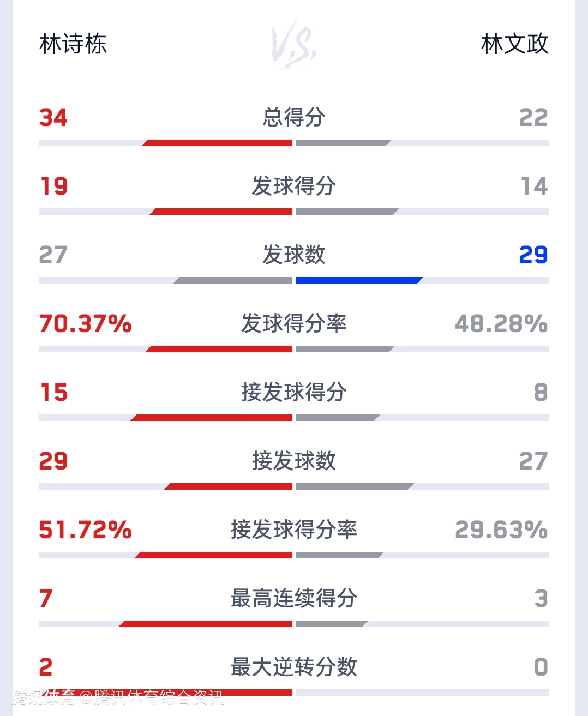This screenshot has width=588, height=716.
Task: Click the 最高连续得分 stat label
Action: point(294,598)
